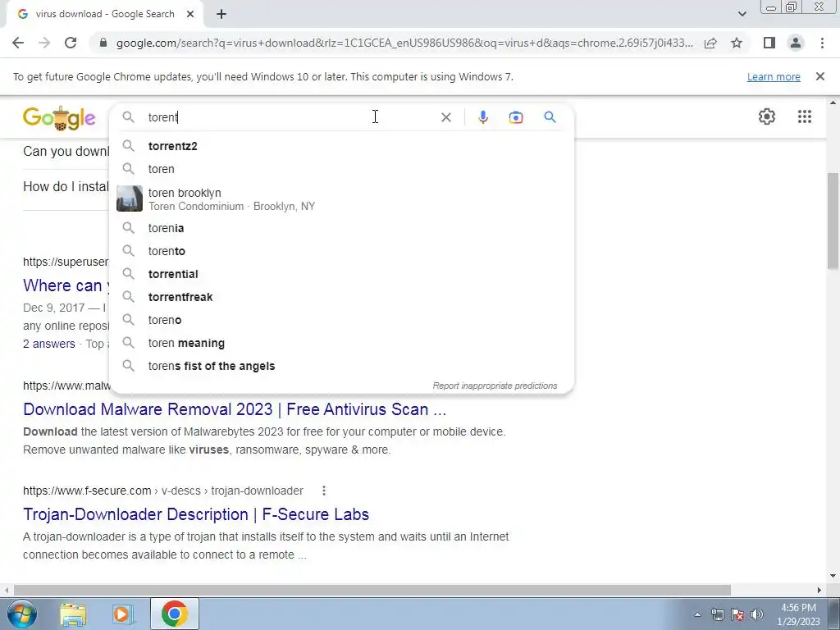Dismiss the Chrome update notification bar
Image resolution: width=840 pixels, height=630 pixels.
(x=820, y=76)
